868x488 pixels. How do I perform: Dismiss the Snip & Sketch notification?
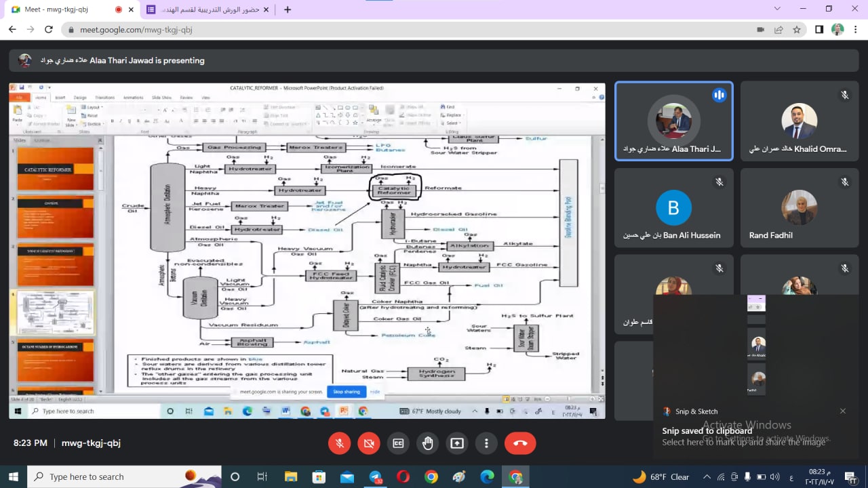pyautogui.click(x=843, y=411)
